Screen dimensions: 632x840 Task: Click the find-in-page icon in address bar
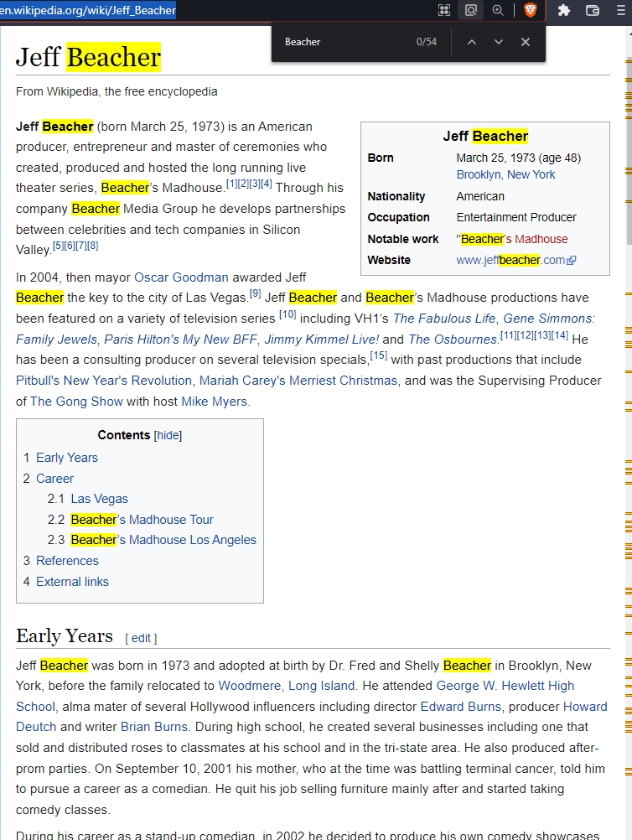(x=471, y=10)
